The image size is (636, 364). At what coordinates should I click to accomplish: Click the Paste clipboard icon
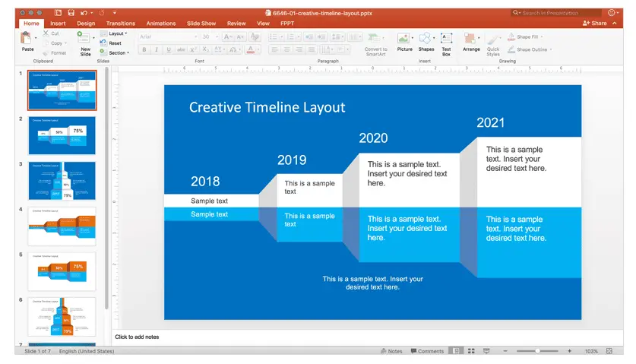27,39
